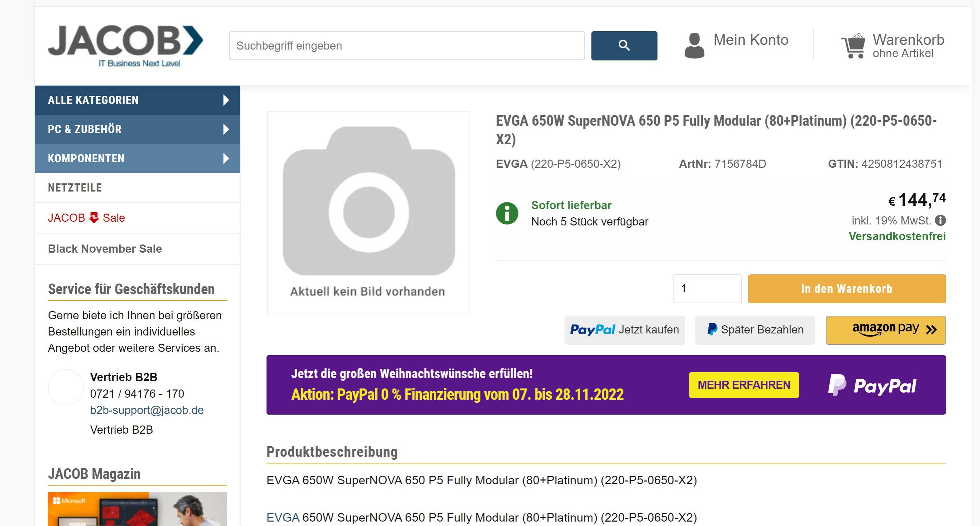The height and width of the screenshot is (526, 980).
Task: Open the shopping cart icon
Action: [853, 46]
